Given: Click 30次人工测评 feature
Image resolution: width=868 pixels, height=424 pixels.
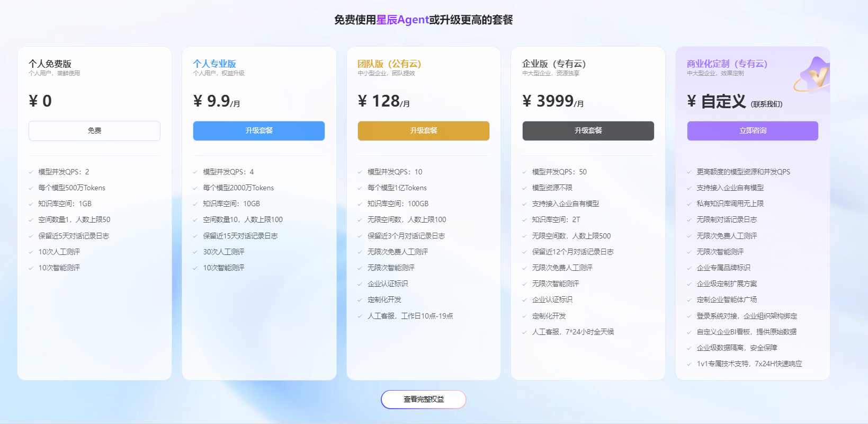Looking at the screenshot, I should click(223, 252).
